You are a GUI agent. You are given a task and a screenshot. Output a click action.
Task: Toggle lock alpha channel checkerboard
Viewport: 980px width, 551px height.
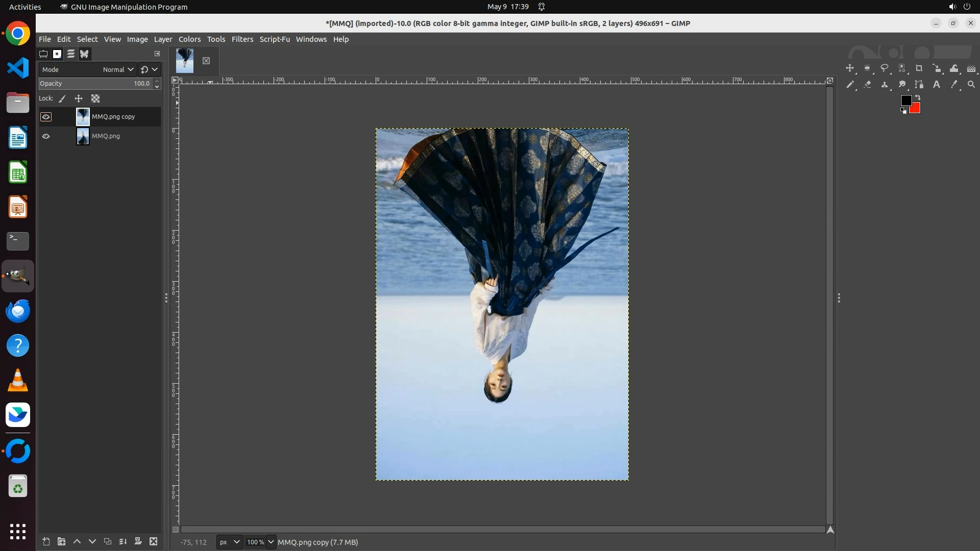(95, 98)
